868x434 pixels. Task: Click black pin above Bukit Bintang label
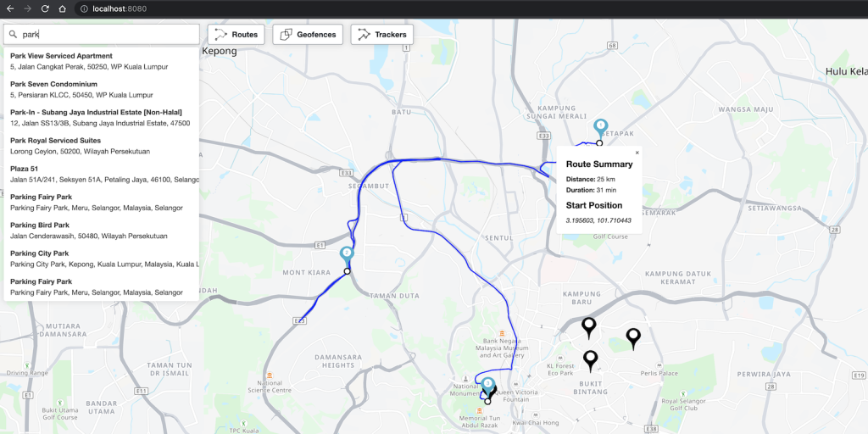pos(591,360)
